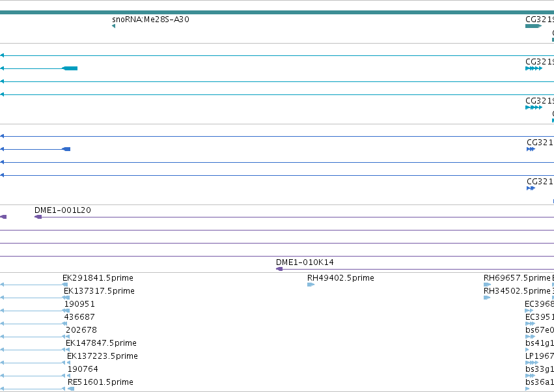Click the arrow glyph beneath the EK291841.5prime label
Image resolution: width=554 pixels, height=392 pixels.
coord(65,285)
